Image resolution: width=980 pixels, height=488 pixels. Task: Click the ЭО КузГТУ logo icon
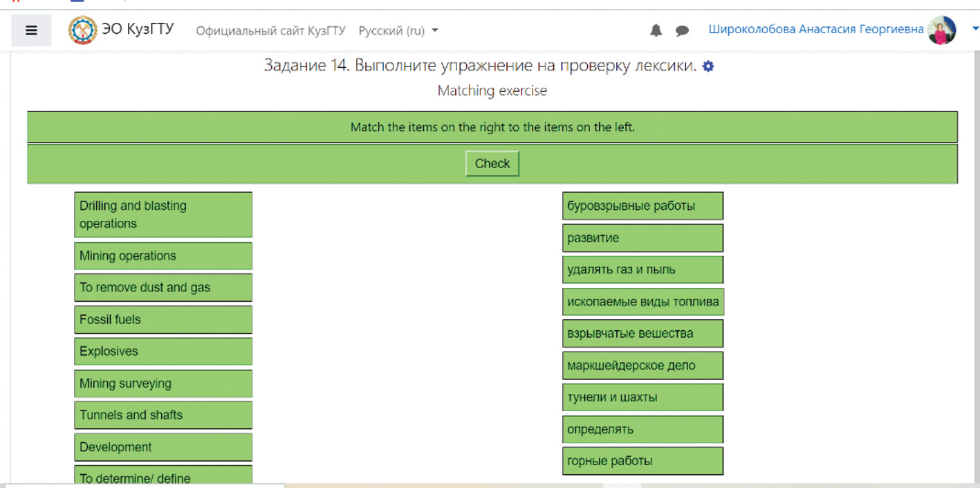(82, 30)
